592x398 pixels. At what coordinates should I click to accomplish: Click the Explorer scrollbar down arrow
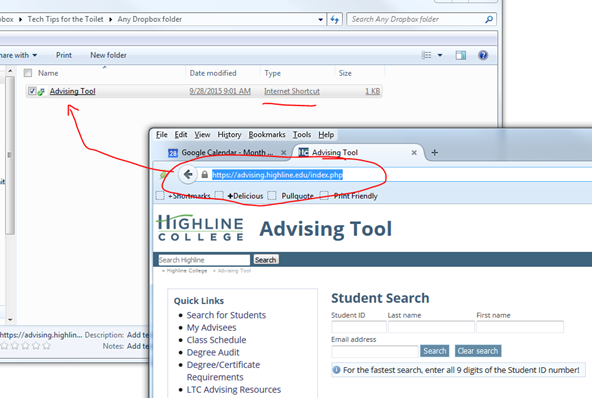(x=10, y=320)
